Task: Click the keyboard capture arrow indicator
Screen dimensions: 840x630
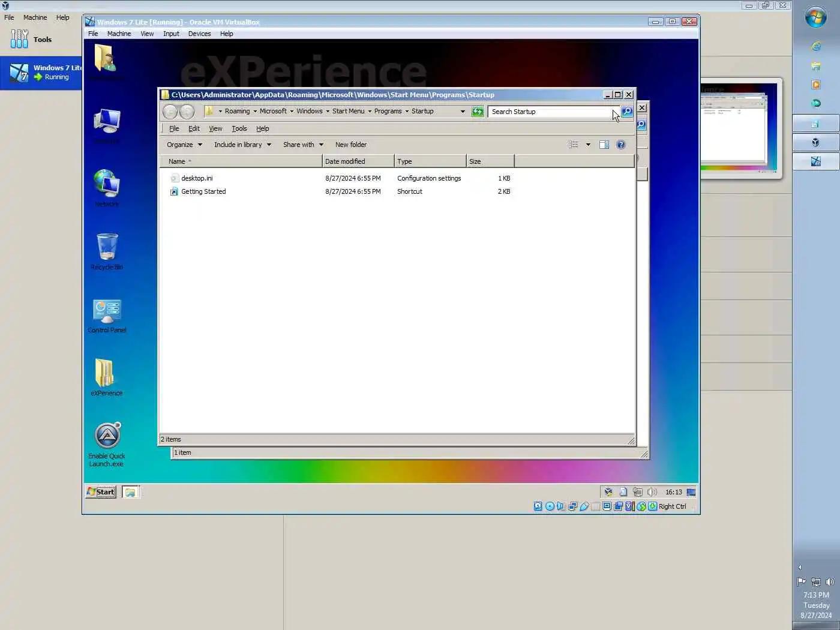Action: coord(653,506)
